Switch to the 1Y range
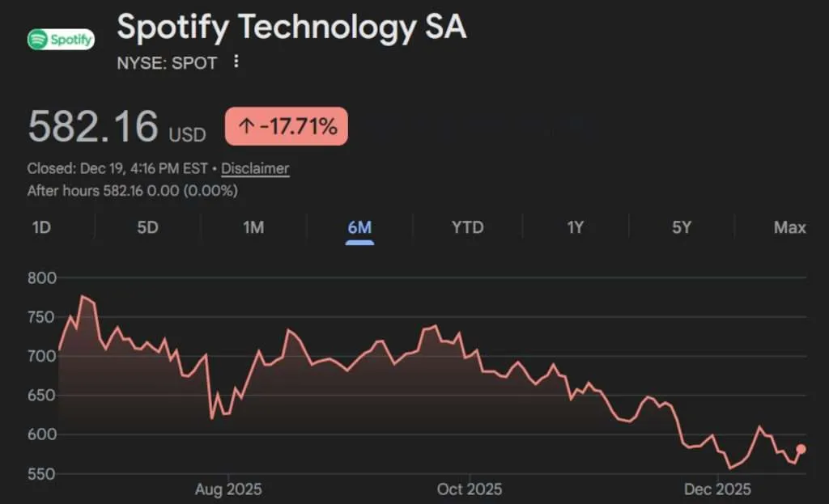Viewport: 829px width, 504px height. 574,228
